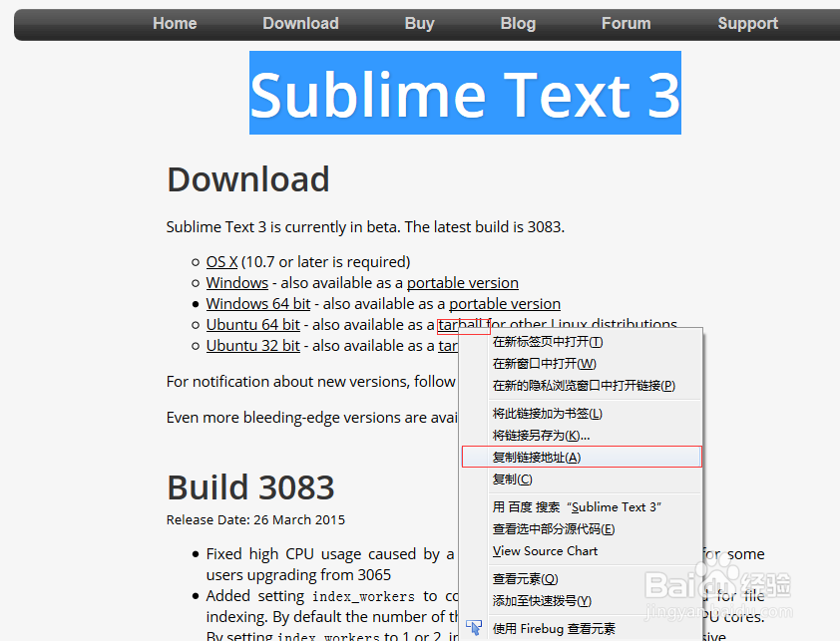Open Windows portable version link
This screenshot has height=641, width=840.
pos(463,283)
